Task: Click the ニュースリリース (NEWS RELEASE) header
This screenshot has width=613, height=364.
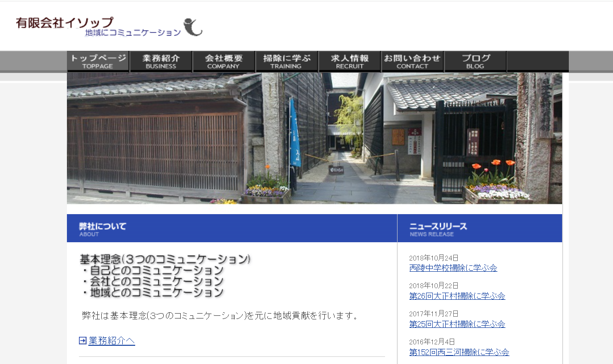Action: [438, 227]
